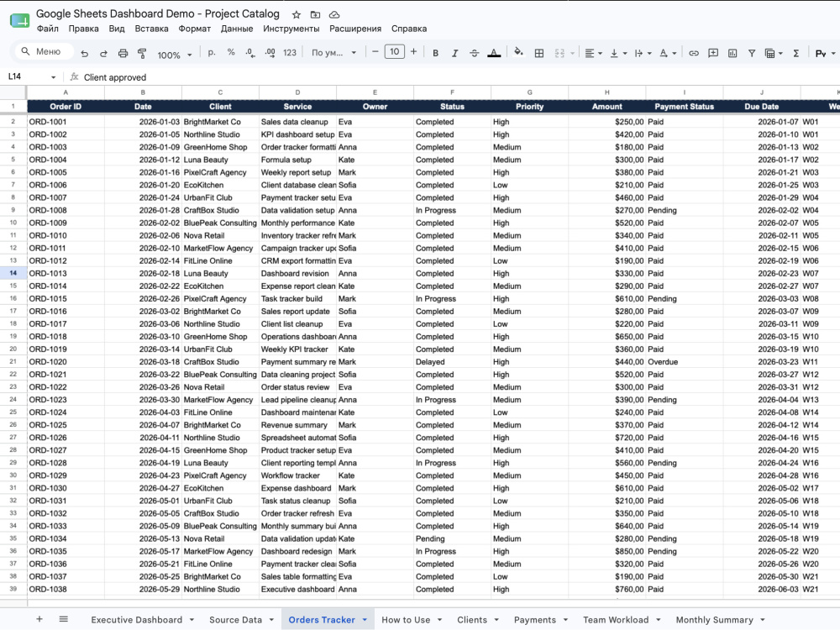The height and width of the screenshot is (630, 840).
Task: Check cloud save status icon
Action: [334, 14]
